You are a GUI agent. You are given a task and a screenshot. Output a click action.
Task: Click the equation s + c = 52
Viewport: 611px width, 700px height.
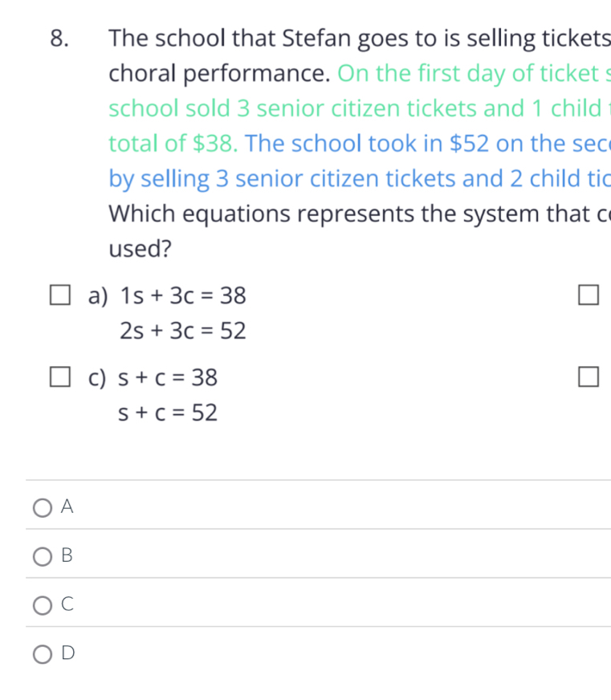[x=168, y=413]
